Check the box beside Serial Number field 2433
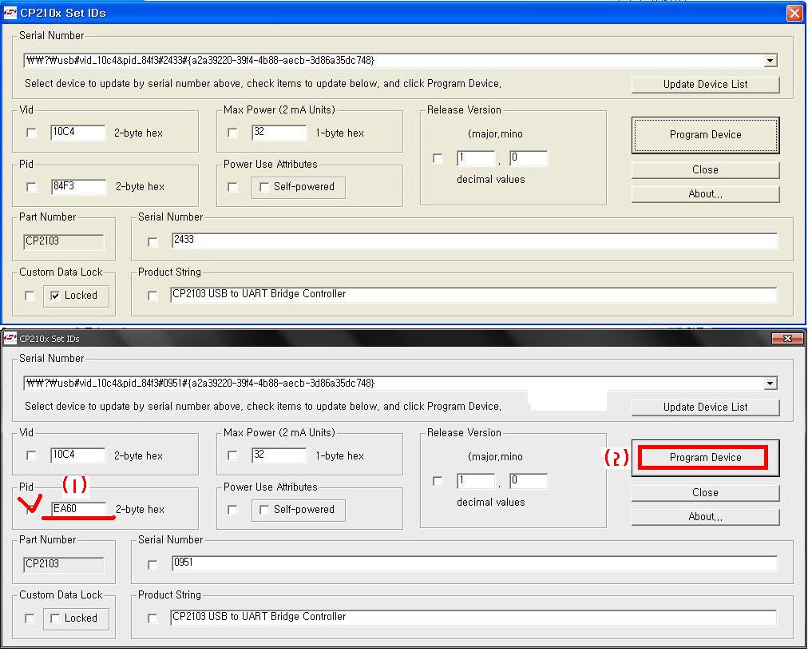This screenshot has height=652, width=812. click(x=153, y=242)
